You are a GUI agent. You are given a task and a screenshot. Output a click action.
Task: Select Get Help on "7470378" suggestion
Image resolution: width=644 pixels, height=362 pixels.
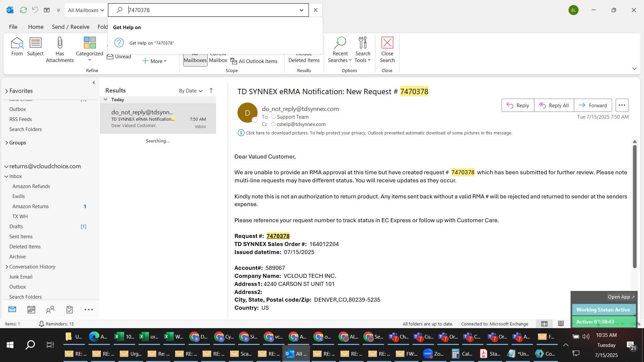point(215,43)
